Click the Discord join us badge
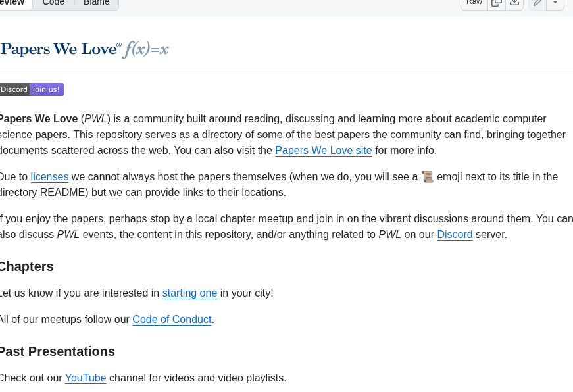This screenshot has width=573, height=392. point(32,89)
